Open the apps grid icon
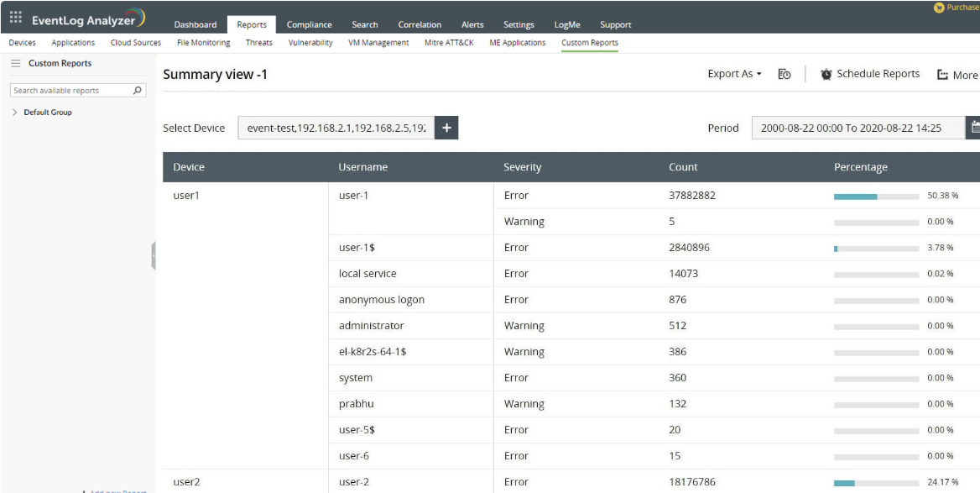The width and height of the screenshot is (980, 493). coord(16,18)
